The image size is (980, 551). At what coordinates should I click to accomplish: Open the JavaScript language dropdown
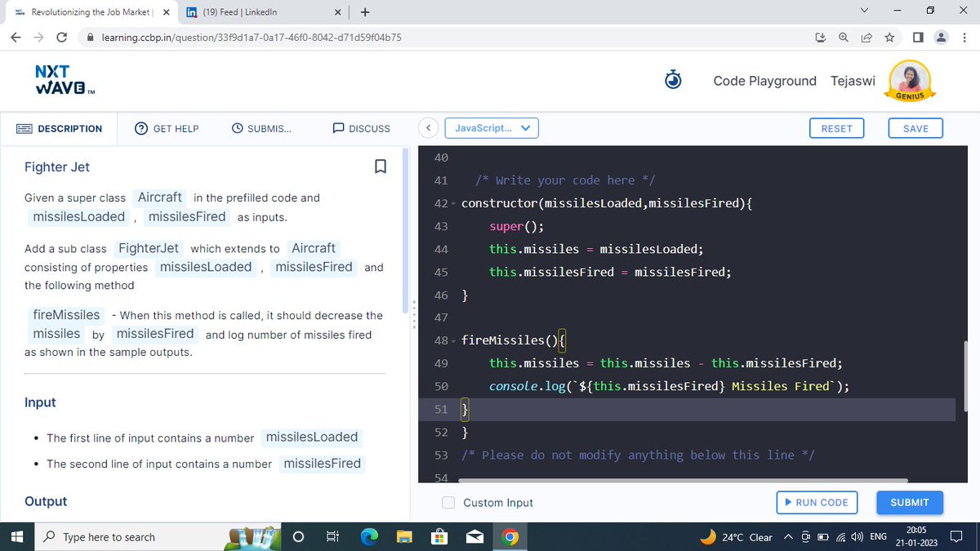492,128
